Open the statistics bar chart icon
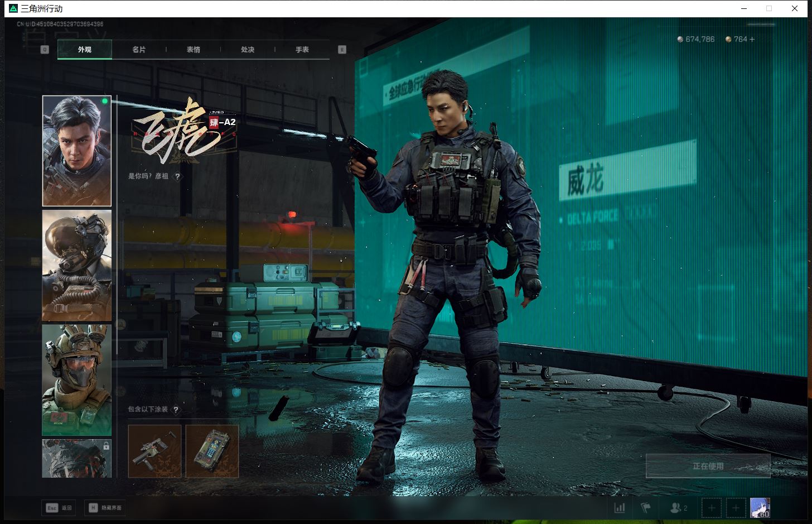This screenshot has height=524, width=812. pyautogui.click(x=619, y=508)
